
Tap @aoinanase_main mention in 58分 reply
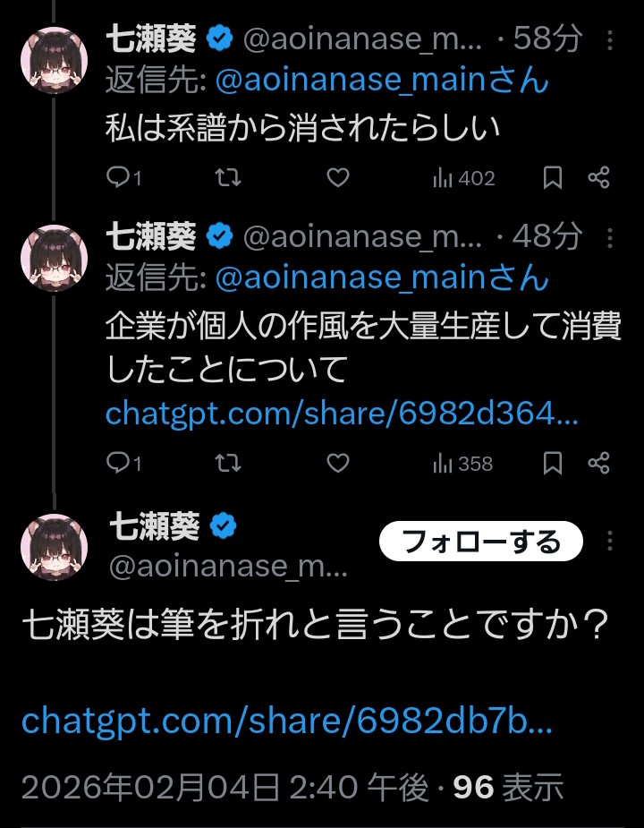point(382,81)
